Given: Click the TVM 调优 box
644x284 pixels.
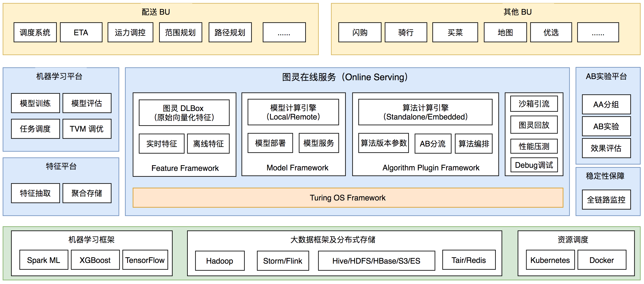Looking at the screenshot, I should coord(87,129).
